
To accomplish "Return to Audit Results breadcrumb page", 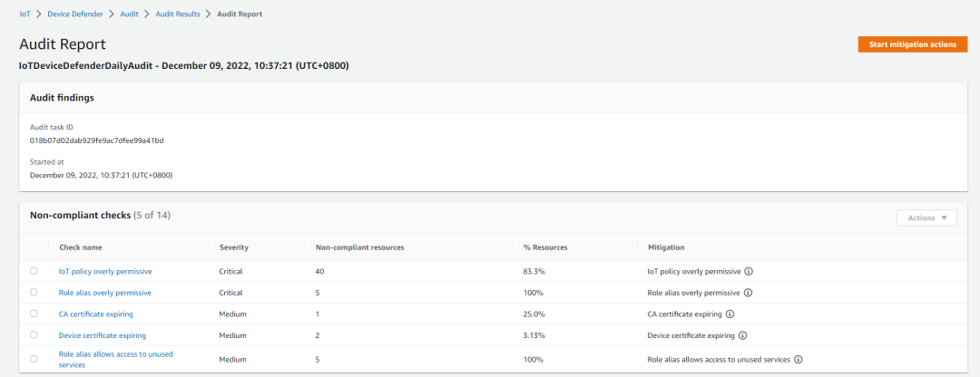I will pyautogui.click(x=178, y=14).
